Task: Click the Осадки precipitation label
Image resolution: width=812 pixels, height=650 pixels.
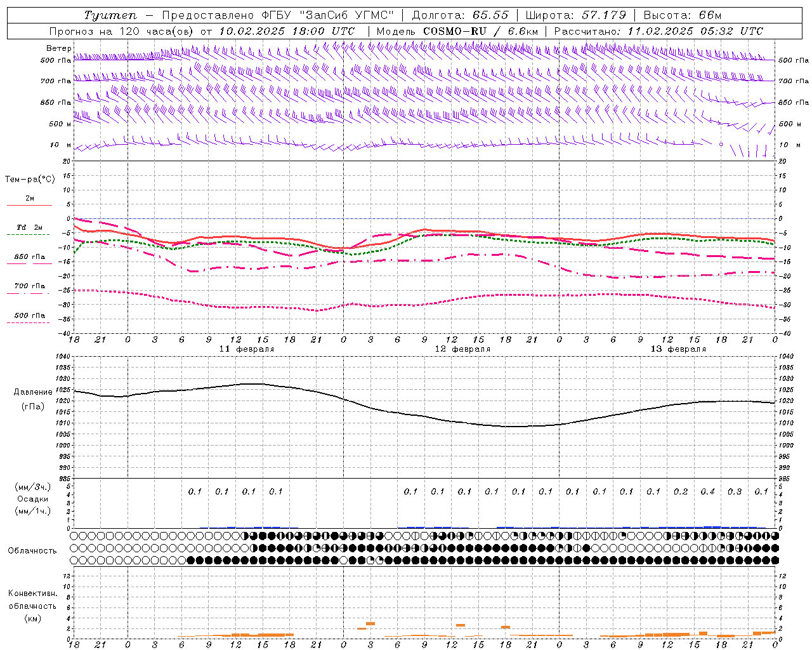Action: point(33,499)
